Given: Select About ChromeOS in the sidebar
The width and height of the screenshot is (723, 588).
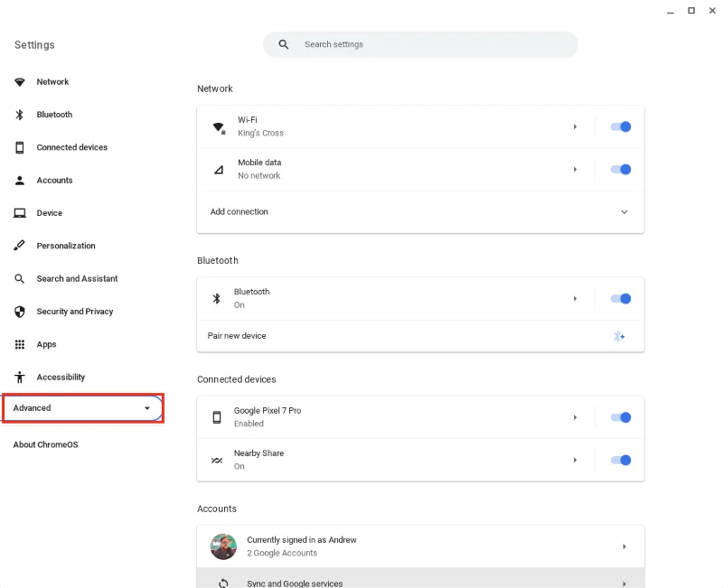Looking at the screenshot, I should 45,444.
